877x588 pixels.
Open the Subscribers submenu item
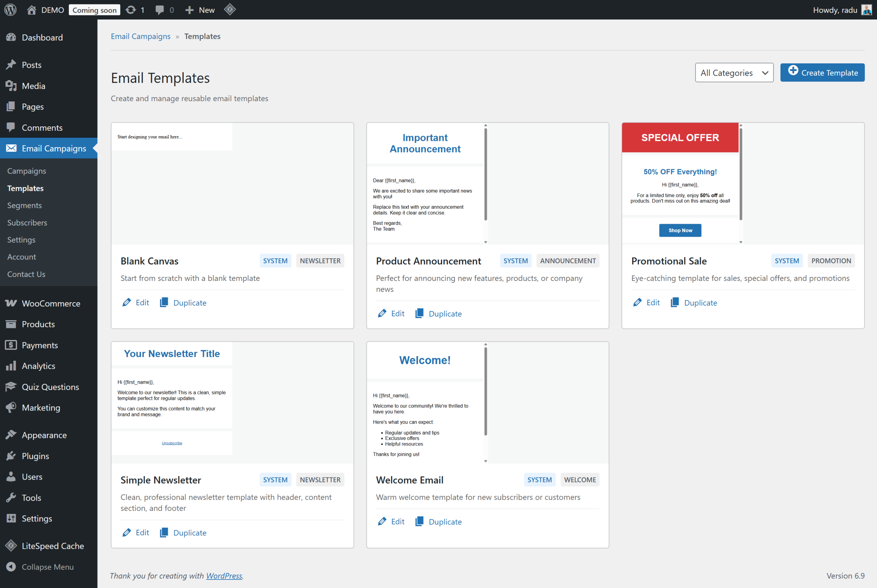click(27, 222)
